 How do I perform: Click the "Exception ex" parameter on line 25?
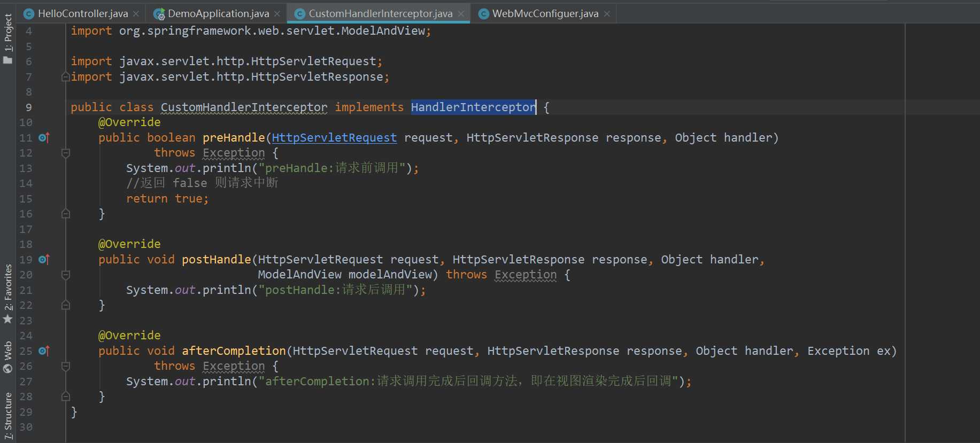pyautogui.click(x=848, y=351)
